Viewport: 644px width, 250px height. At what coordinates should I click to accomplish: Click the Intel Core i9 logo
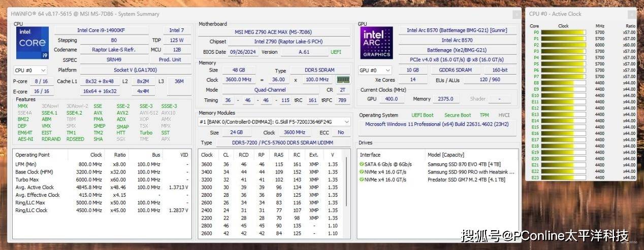[32, 43]
